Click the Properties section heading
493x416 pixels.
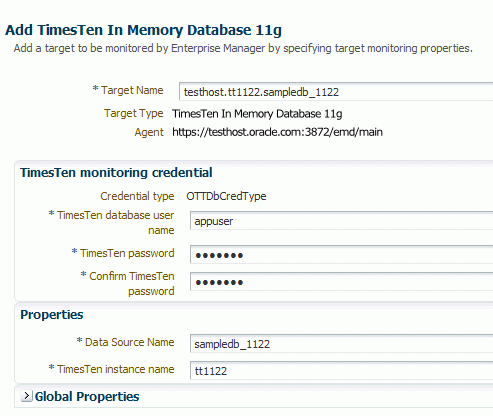click(52, 315)
